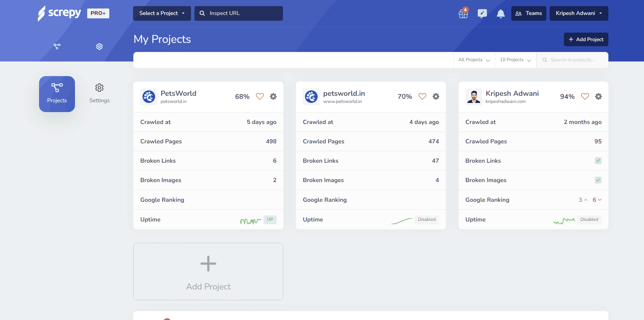Open the Select a Project dropdown
This screenshot has height=320, width=644.
tap(162, 13)
